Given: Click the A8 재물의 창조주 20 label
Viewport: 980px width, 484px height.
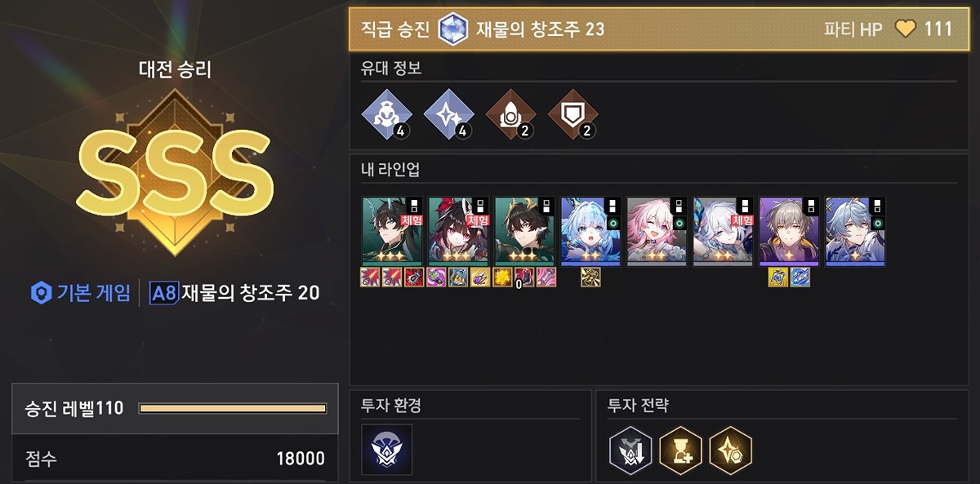Looking at the screenshot, I should click(x=234, y=293).
